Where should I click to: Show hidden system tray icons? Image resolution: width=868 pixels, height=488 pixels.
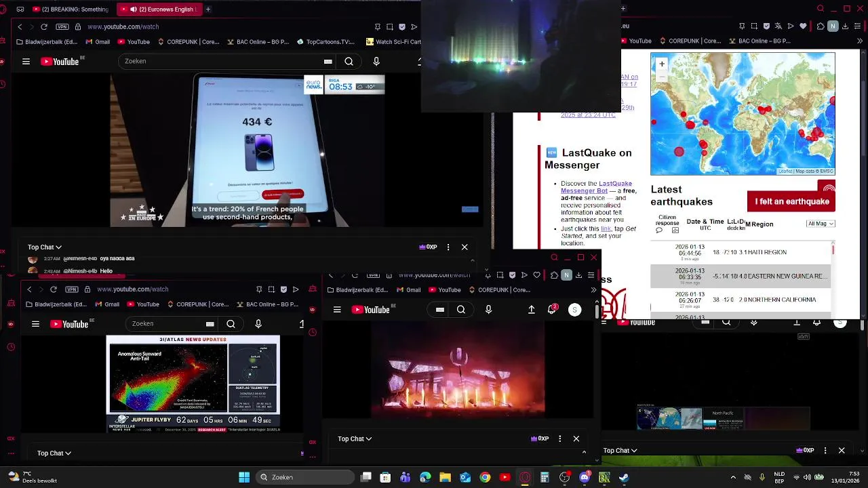pyautogui.click(x=733, y=477)
